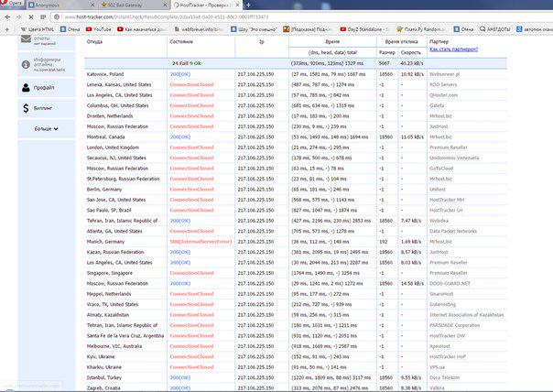Click the PARSDADE Corporation partner link
Image resolution: width=553 pixels, height=392 pixels.
coord(455,325)
